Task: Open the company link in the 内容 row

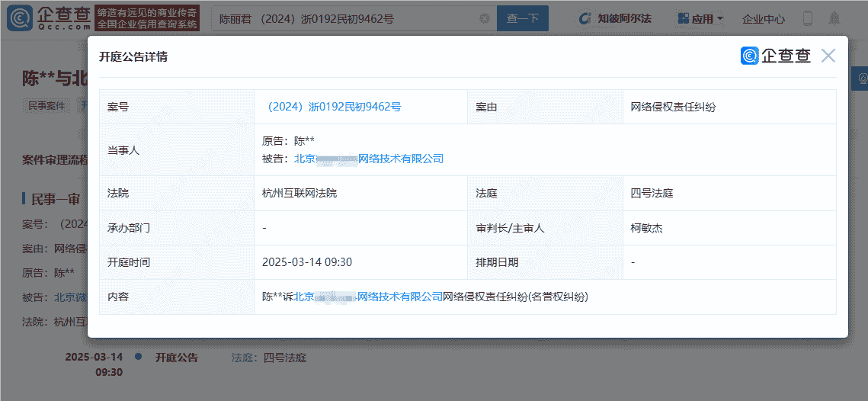Action: pos(368,297)
